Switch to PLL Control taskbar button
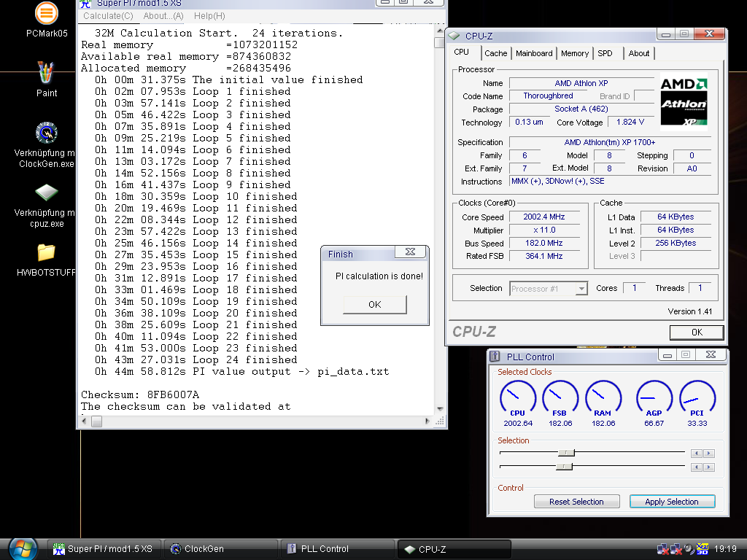This screenshot has height=560, width=747. (337, 549)
